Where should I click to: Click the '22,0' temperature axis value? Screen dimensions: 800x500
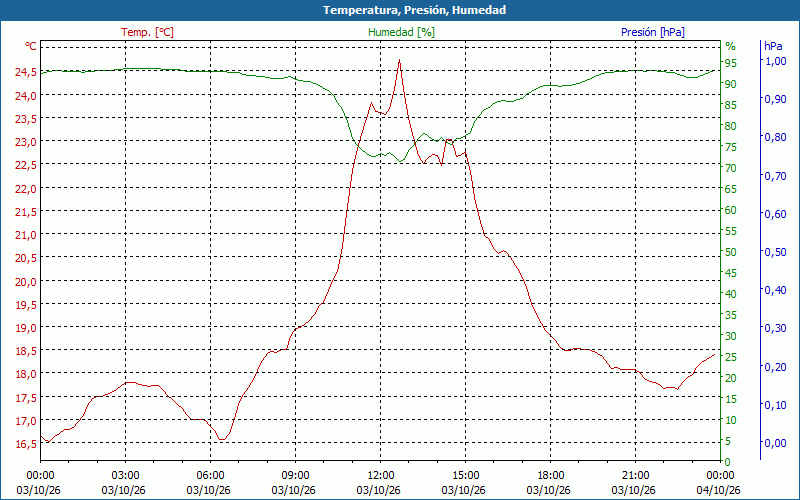pos(26,189)
